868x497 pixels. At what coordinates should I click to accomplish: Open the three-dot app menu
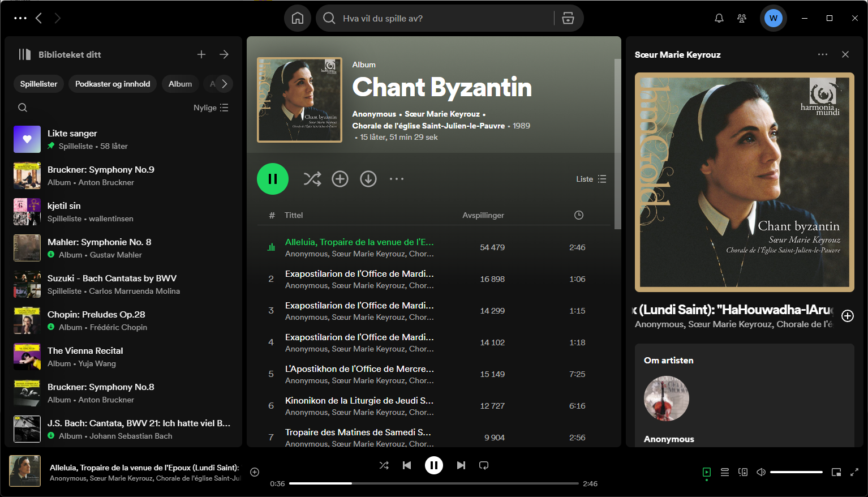click(x=20, y=18)
